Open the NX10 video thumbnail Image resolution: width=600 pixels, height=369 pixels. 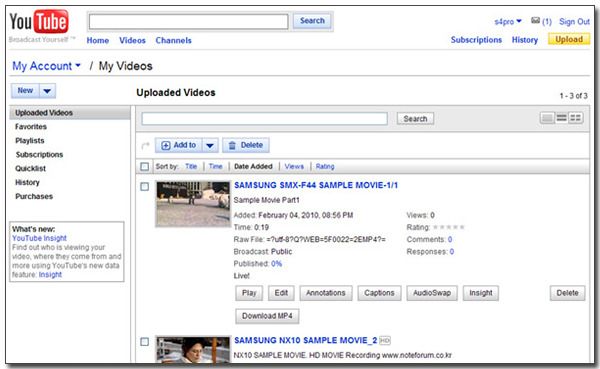pyautogui.click(x=193, y=349)
